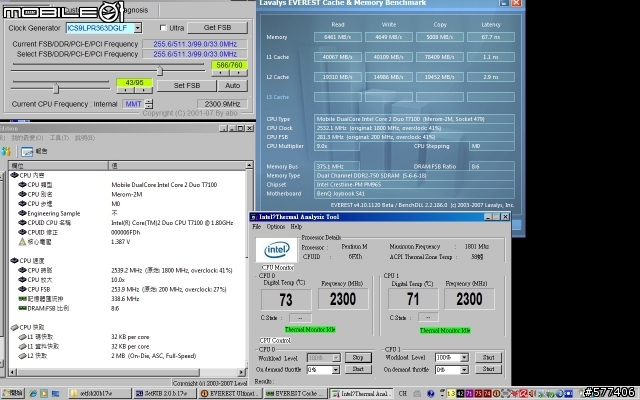
Task: Click L2 Cache Latency 2.9 ns cell
Action: [x=491, y=77]
